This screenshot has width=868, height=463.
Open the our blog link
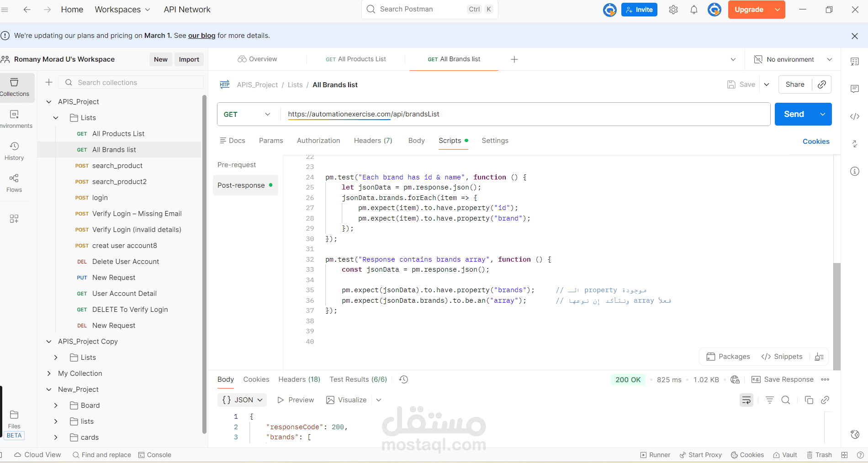click(201, 36)
